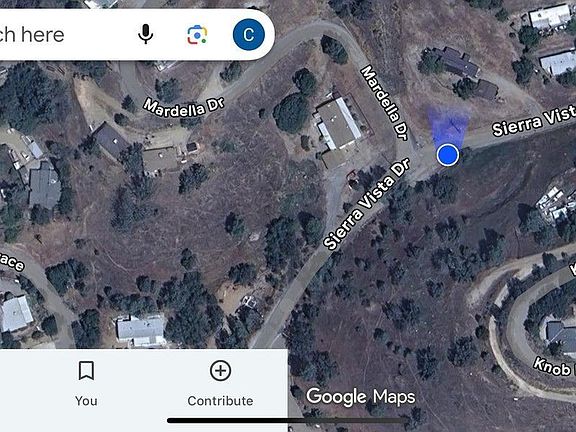Image resolution: width=576 pixels, height=432 pixels.
Task: Tap the Sierra Vista label at right edge
Action: [534, 120]
